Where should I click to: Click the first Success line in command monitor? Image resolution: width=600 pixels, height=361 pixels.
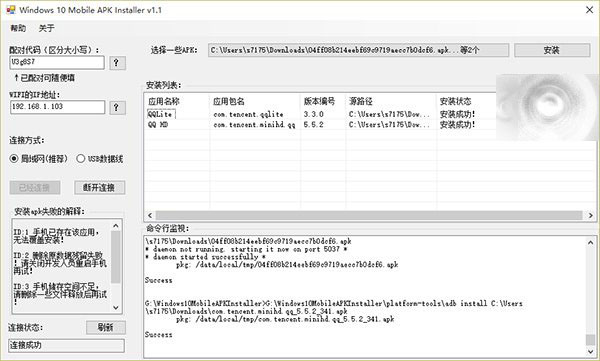(158, 280)
